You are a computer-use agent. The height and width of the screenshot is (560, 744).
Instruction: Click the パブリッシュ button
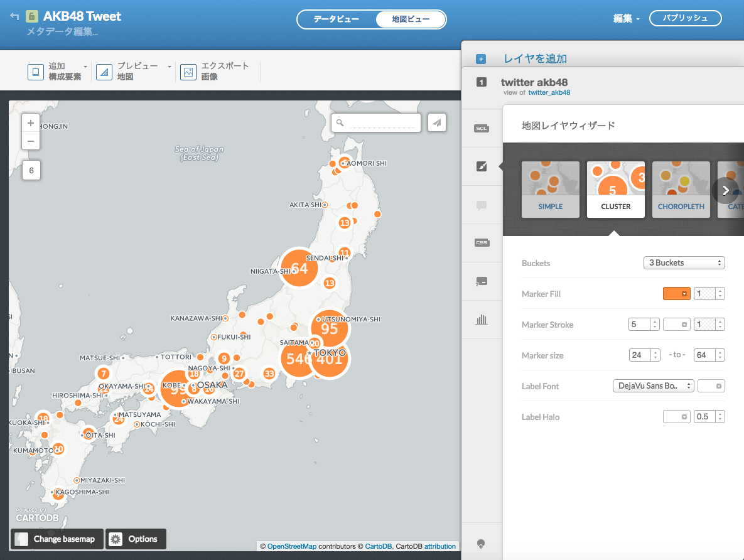(x=685, y=18)
